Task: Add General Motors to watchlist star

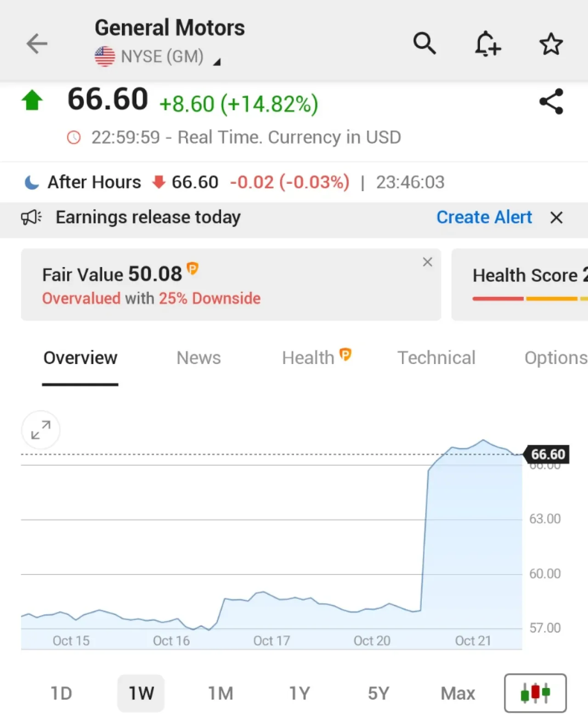Action: tap(551, 44)
